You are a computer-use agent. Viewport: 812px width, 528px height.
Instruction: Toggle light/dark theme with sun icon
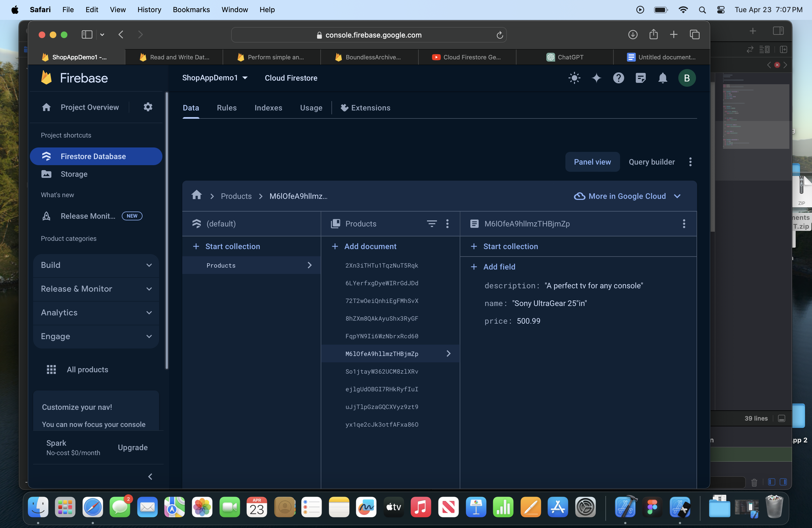574,78
